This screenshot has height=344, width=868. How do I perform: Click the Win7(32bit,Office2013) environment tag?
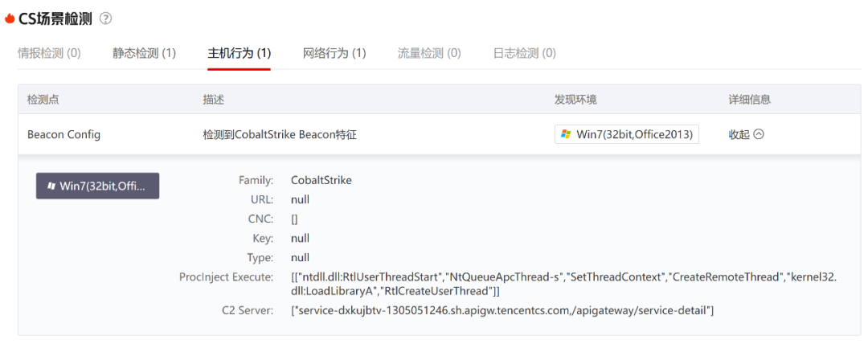tap(627, 134)
